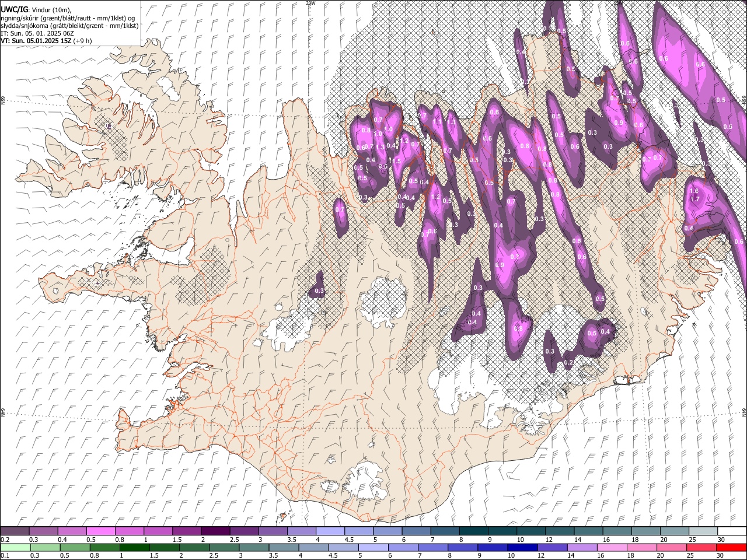
Task: Click the '1.7' precipitation value on the map
Action: [x=695, y=199]
